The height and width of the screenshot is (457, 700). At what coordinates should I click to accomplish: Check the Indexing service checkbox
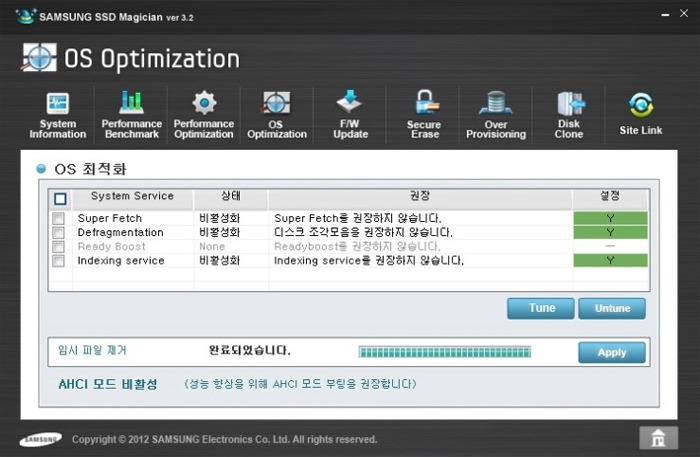click(x=58, y=261)
